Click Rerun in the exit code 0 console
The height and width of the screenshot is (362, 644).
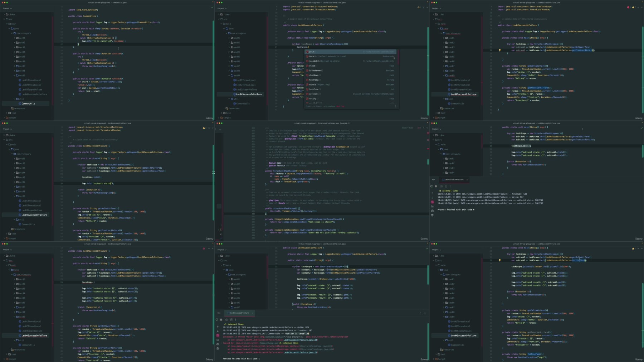tap(431, 186)
